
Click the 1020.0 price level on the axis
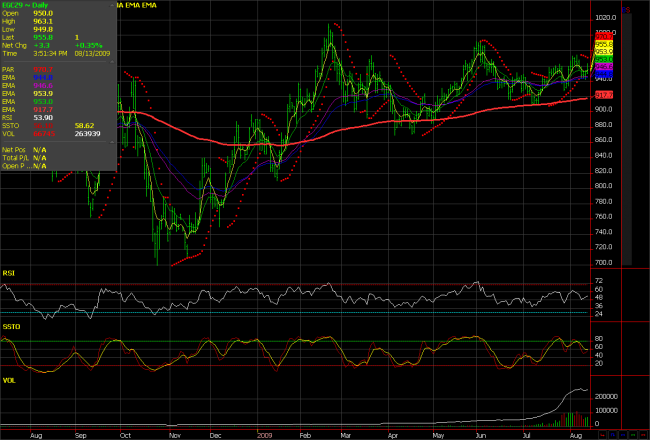pyautogui.click(x=606, y=17)
